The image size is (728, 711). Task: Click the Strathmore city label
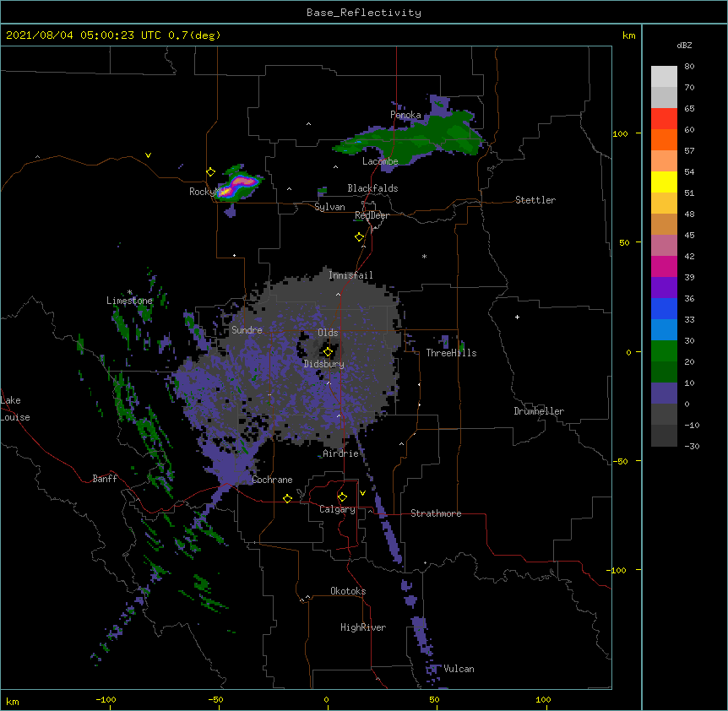pyautogui.click(x=436, y=513)
